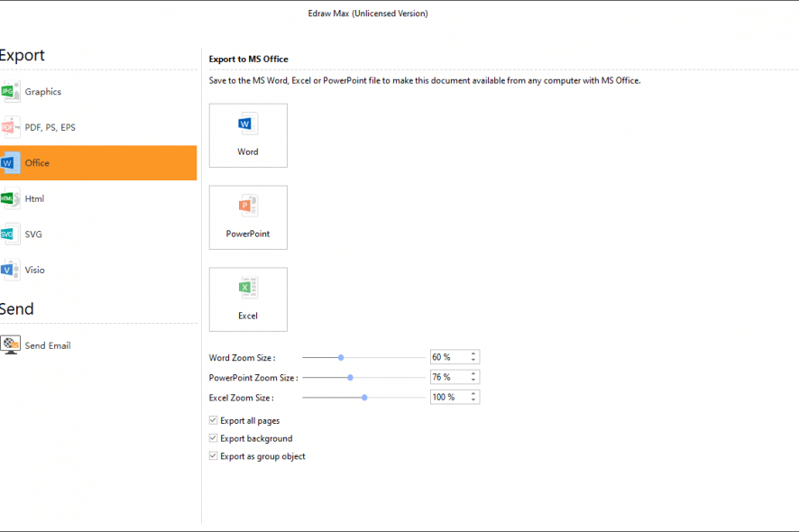Click the PowerPoint Zoom Size label
The image size is (799, 532).
(253, 378)
